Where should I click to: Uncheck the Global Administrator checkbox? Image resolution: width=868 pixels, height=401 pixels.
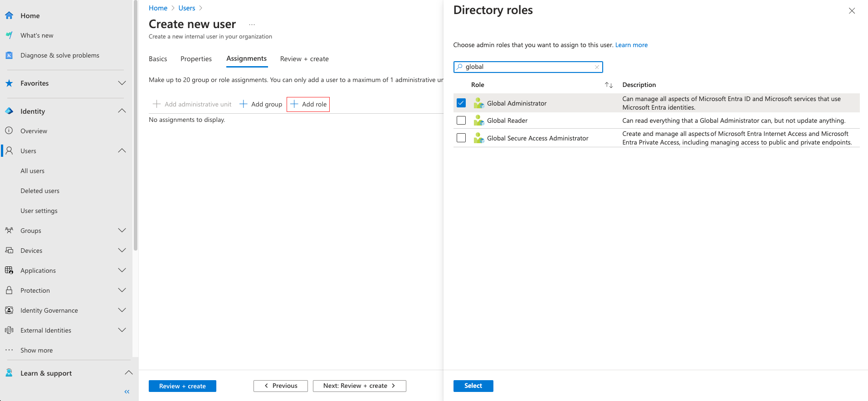461,103
